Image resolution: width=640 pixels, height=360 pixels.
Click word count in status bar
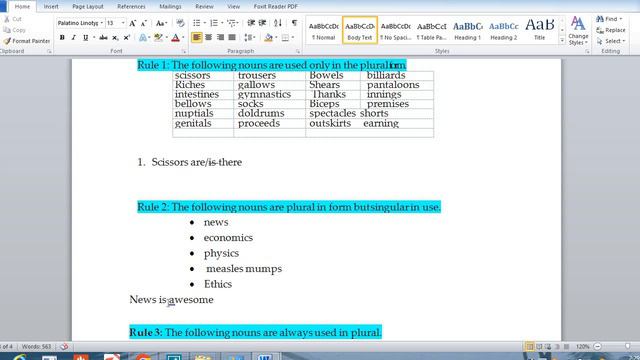pos(36,347)
